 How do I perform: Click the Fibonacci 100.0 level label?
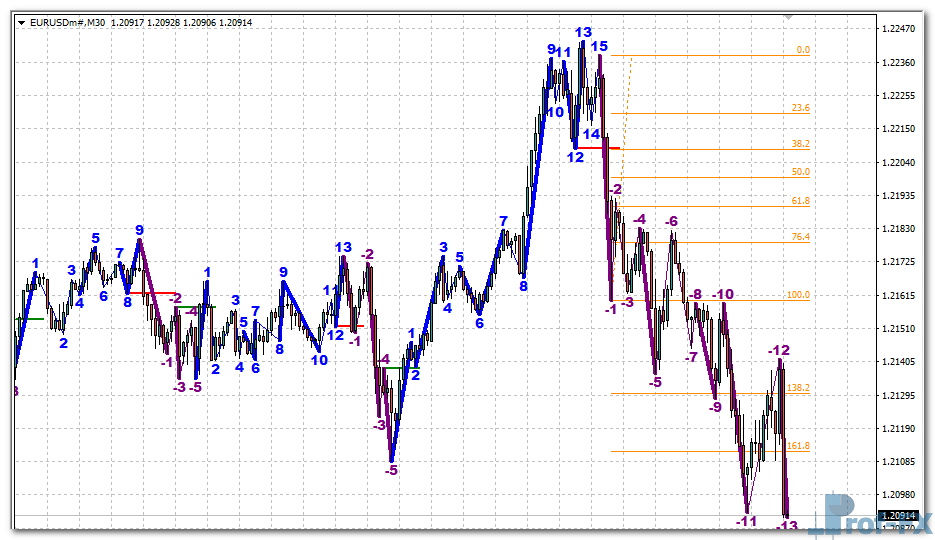798,295
